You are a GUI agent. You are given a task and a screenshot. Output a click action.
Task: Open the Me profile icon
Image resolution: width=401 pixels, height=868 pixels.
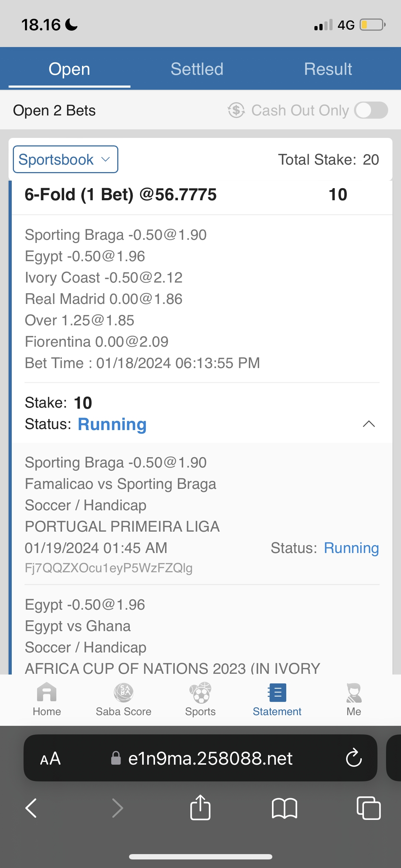pyautogui.click(x=354, y=693)
